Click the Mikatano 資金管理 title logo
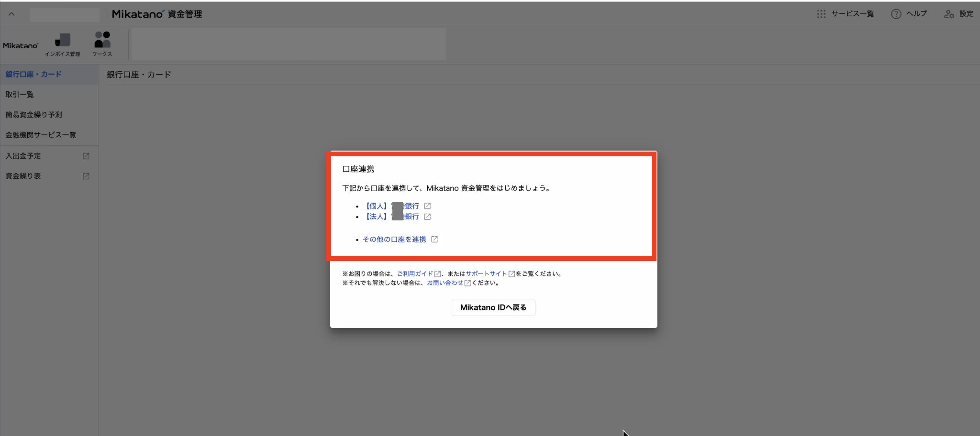980x436 pixels. pyautogui.click(x=157, y=14)
